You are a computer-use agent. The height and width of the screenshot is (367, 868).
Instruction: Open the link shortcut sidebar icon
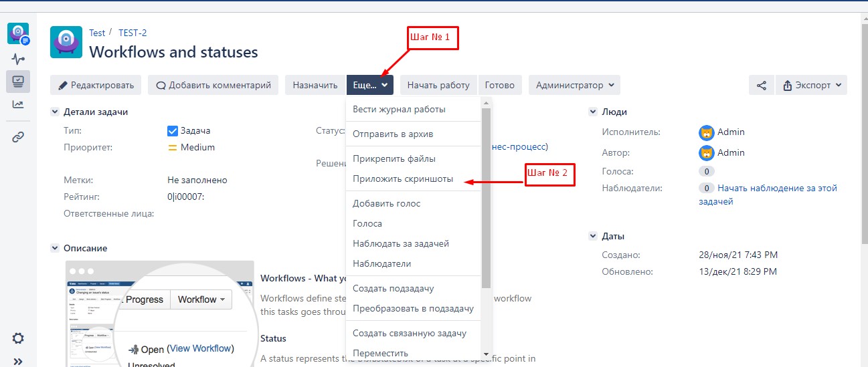pos(18,137)
